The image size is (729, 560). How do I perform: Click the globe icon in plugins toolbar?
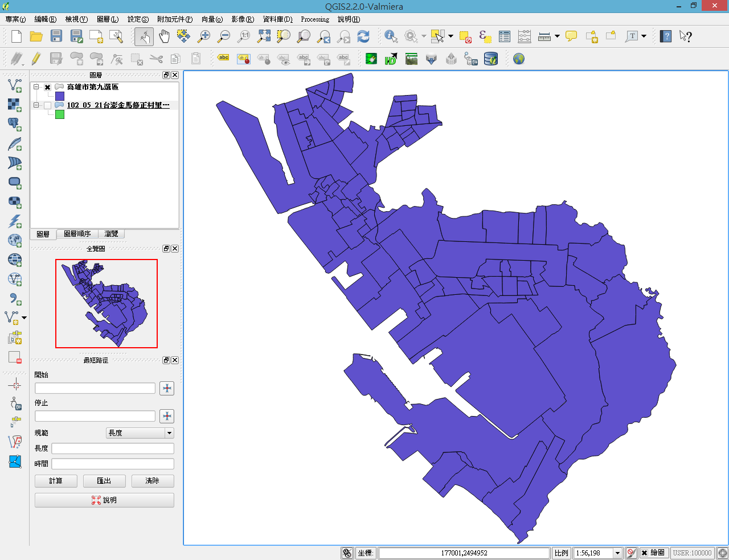[518, 59]
